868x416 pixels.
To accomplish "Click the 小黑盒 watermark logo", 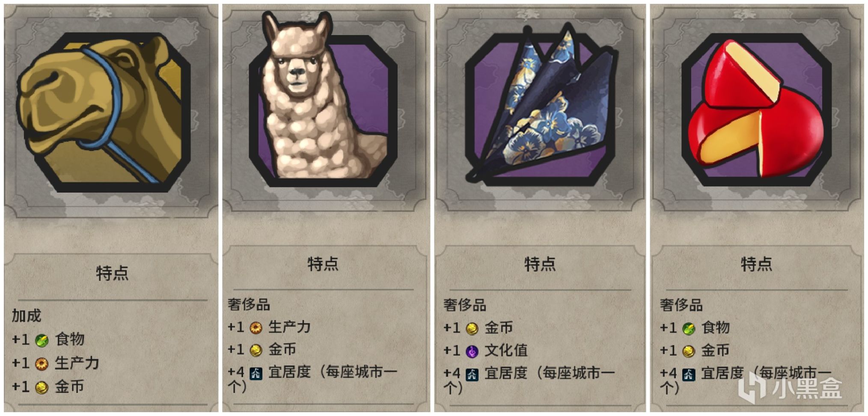I will (789, 387).
